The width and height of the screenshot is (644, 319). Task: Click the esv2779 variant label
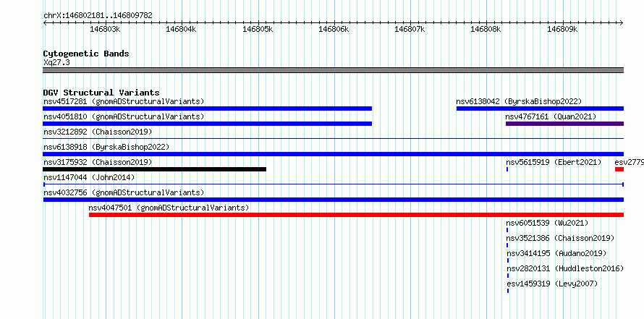[x=630, y=162]
